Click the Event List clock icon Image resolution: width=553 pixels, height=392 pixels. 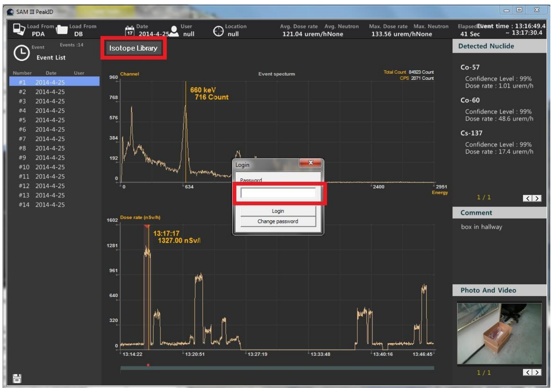pos(22,53)
